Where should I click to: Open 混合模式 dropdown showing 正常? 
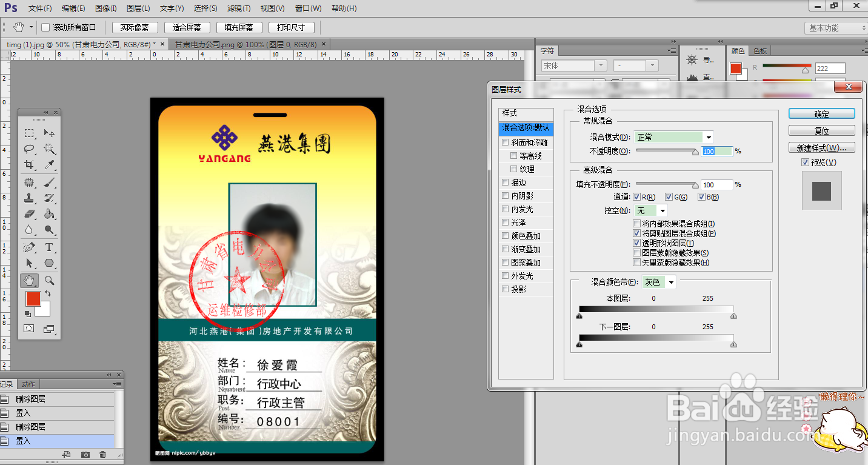[674, 138]
